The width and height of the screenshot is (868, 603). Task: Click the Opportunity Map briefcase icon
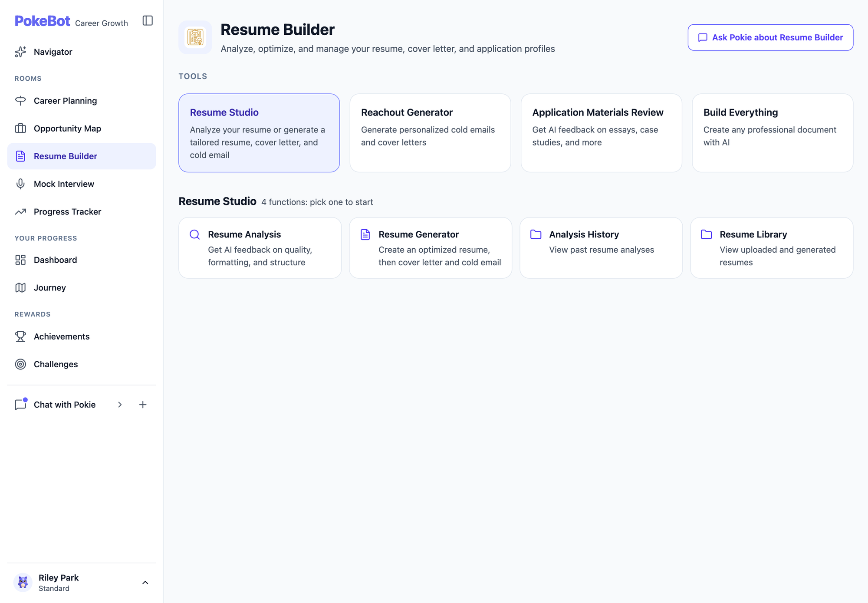click(20, 129)
